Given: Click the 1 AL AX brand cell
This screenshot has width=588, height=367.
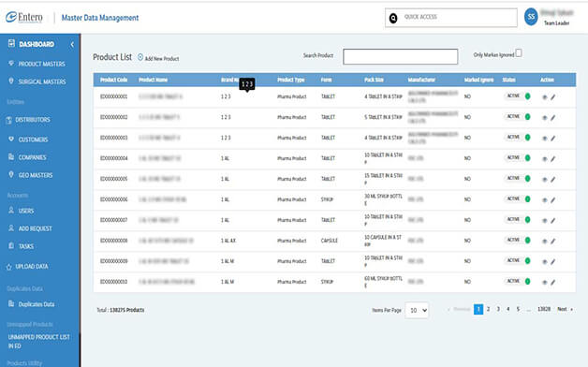Looking at the screenshot, I should (228, 241).
